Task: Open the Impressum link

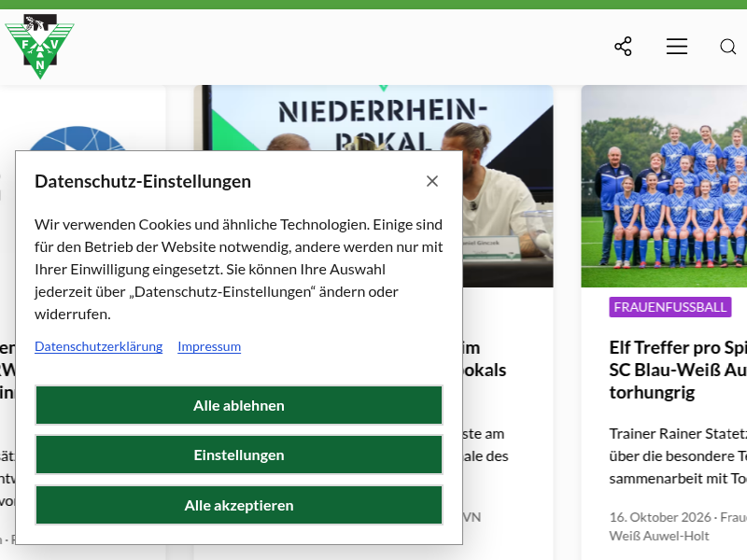Action: [x=209, y=346]
